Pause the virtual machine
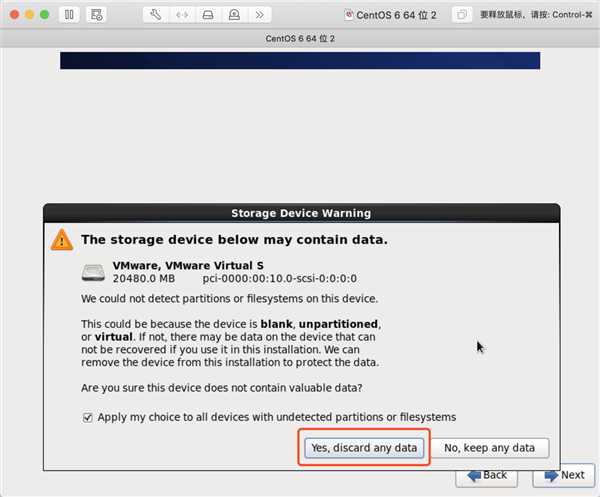Image resolution: width=600 pixels, height=497 pixels. click(69, 15)
